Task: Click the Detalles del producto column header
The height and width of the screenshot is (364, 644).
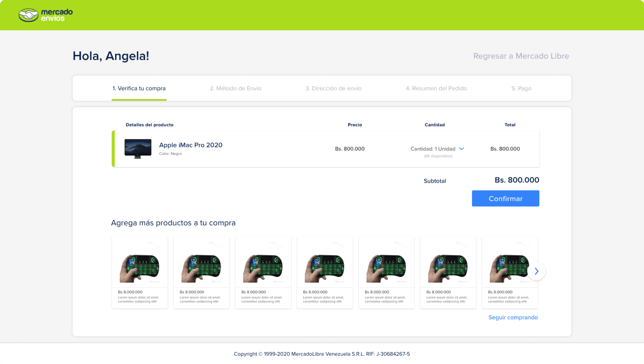Action: pos(150,125)
